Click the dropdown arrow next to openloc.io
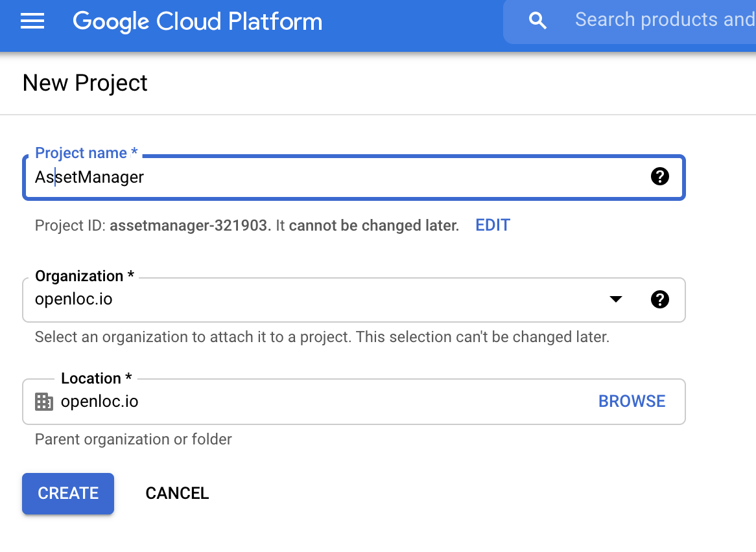Screen dimensions: 756x552 point(615,299)
